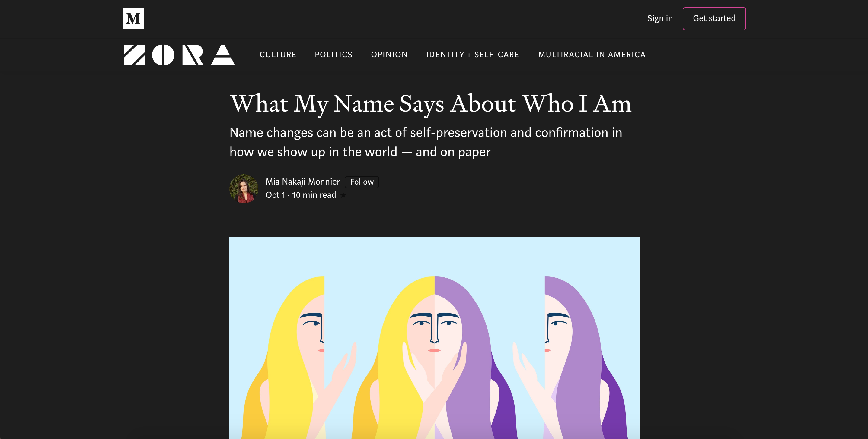Click the article headline title
Viewport: 868px width, 439px height.
point(430,104)
